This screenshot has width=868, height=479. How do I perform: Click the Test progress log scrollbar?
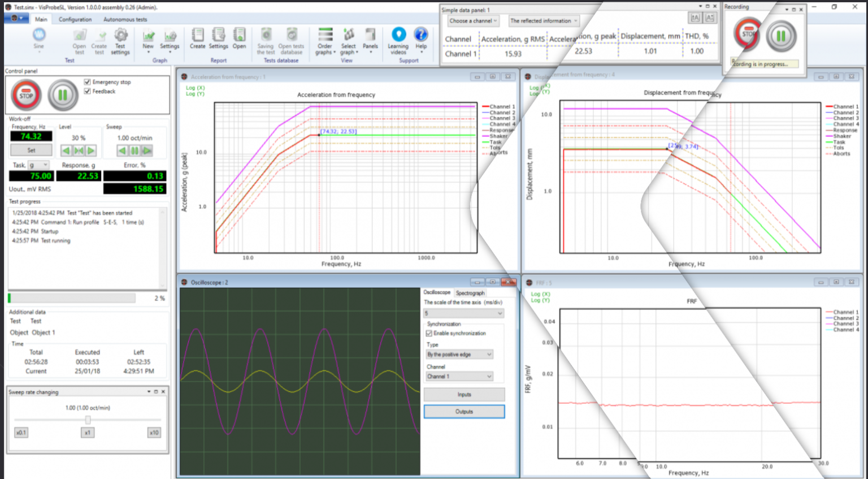[163, 248]
